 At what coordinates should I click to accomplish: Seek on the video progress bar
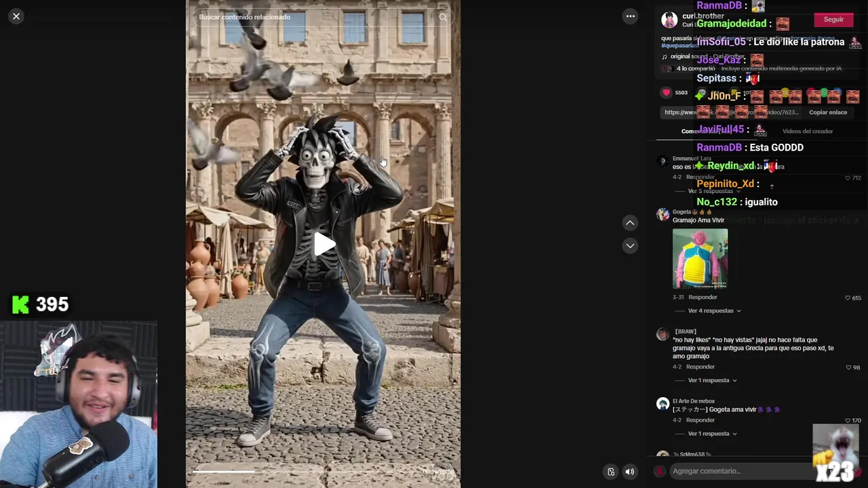click(323, 472)
